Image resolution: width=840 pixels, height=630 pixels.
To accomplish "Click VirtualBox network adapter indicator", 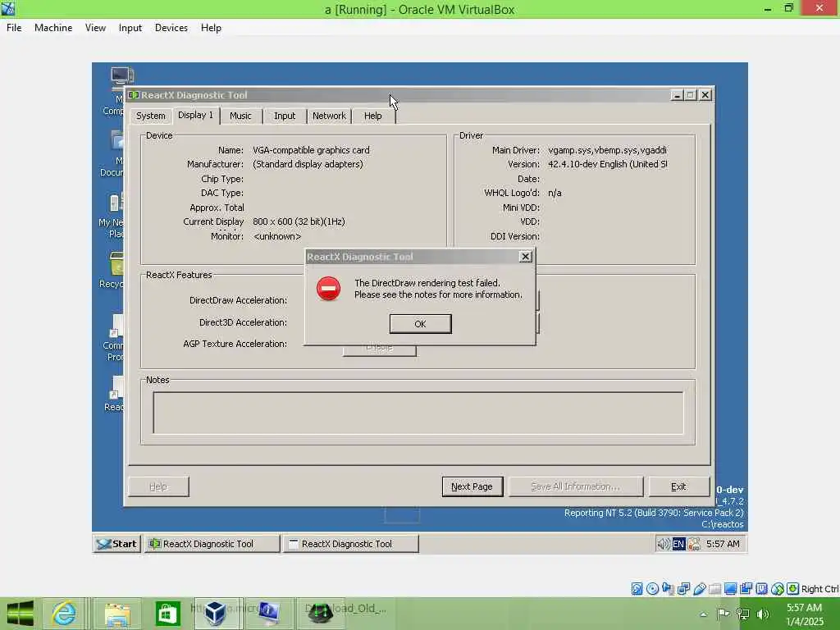I will (x=683, y=589).
